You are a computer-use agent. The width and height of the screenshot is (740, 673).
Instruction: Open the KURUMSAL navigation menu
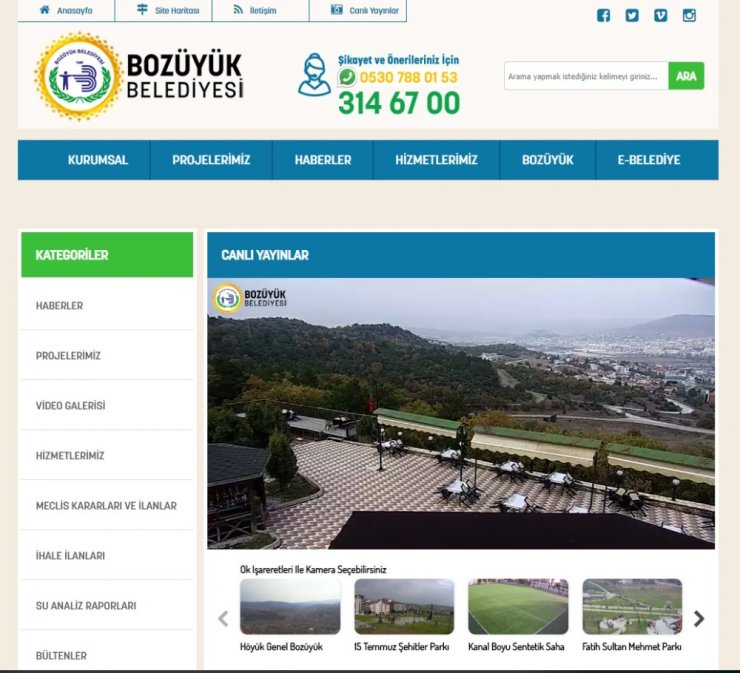(98, 160)
